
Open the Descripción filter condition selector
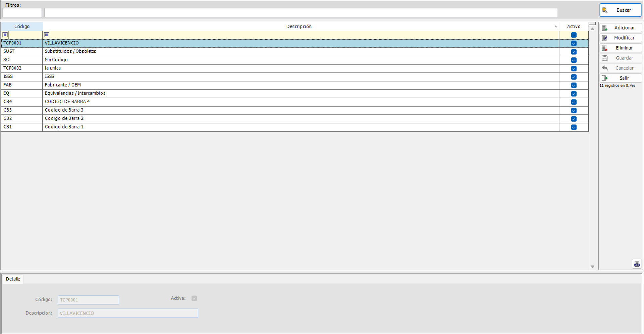point(47,35)
